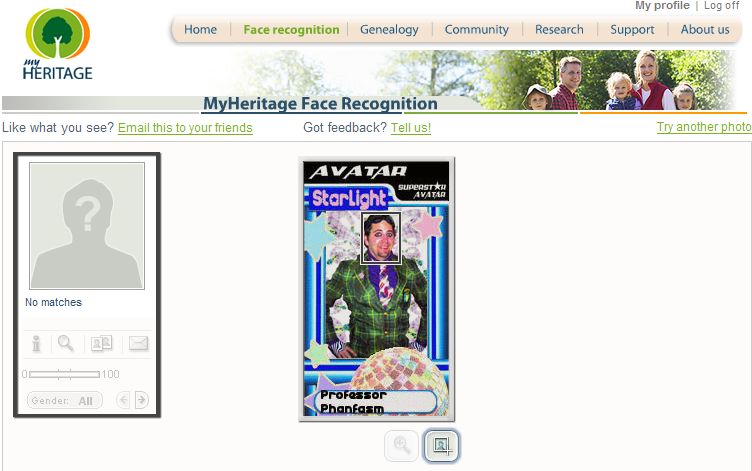
Task: Click the magnifying glass search icon in match panel
Action: click(x=66, y=343)
